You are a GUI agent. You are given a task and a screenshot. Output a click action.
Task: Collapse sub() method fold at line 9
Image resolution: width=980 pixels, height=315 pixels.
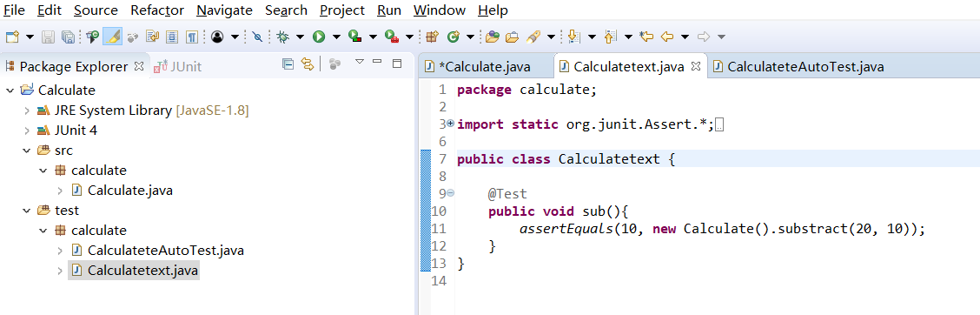451,193
